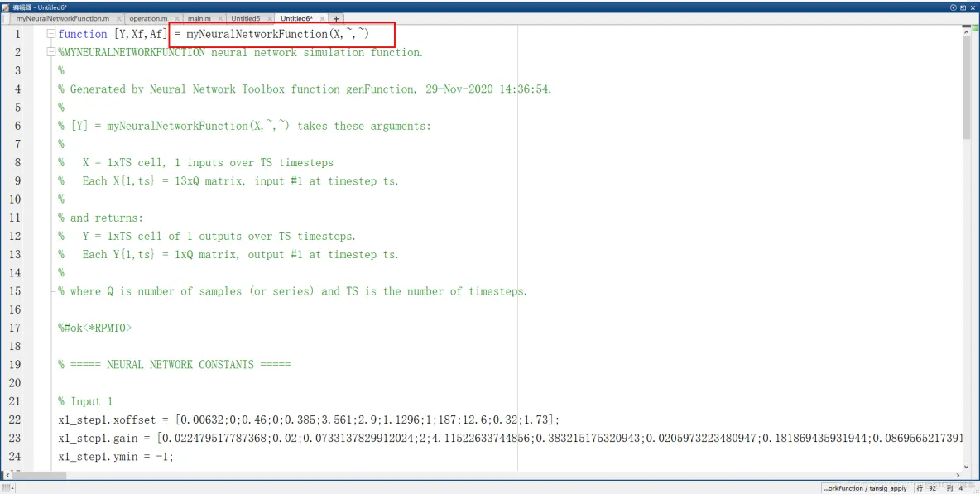The image size is (980, 494).
Task: Click 'Each Y{1,ts} = 1xQ matrix' comment
Action: tap(228, 254)
